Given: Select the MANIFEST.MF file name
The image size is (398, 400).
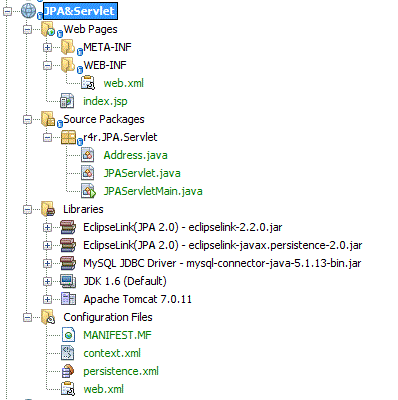Looking at the screenshot, I should click(x=117, y=335).
